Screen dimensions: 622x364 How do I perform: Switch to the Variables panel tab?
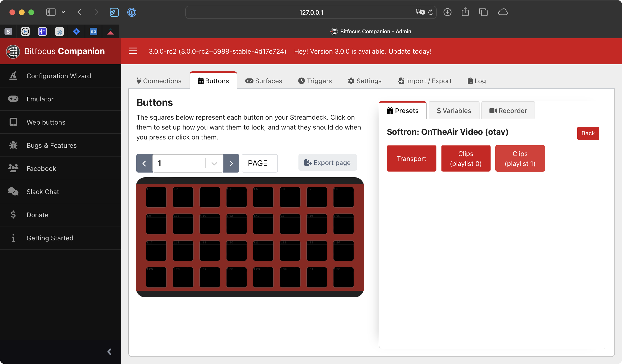tap(454, 111)
